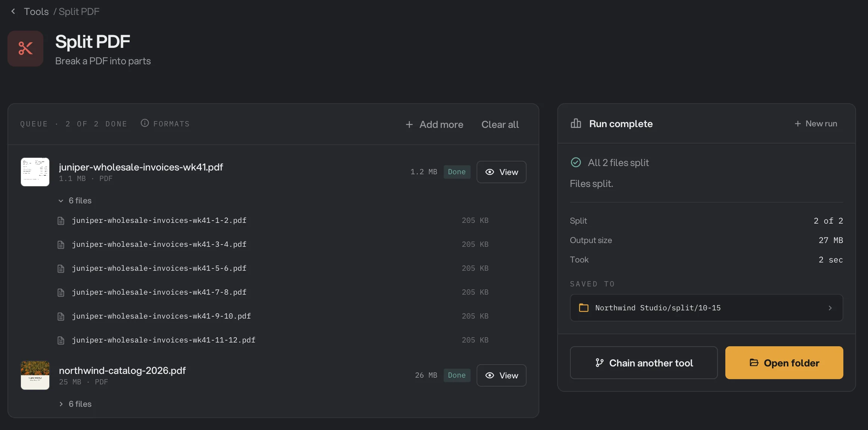
Task: Collapse the juniper 6 files list
Action: click(x=75, y=201)
